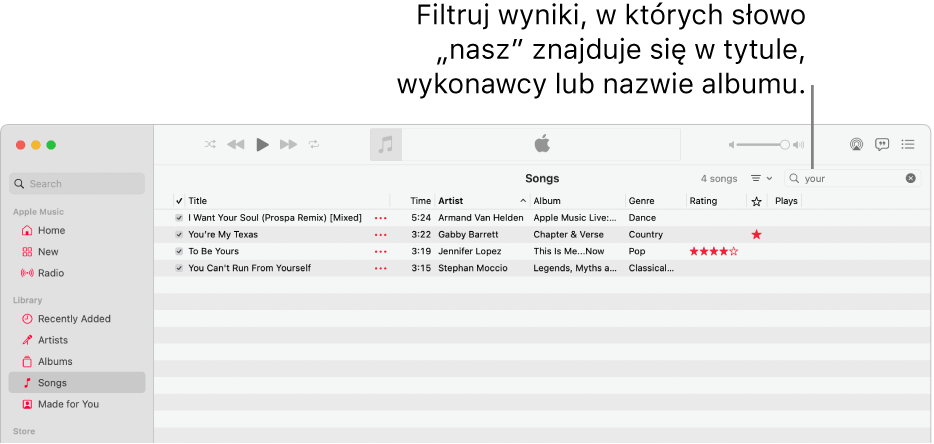Click the 'Dance' genre cell
Viewport: 934px width, 444px height.
642,218
